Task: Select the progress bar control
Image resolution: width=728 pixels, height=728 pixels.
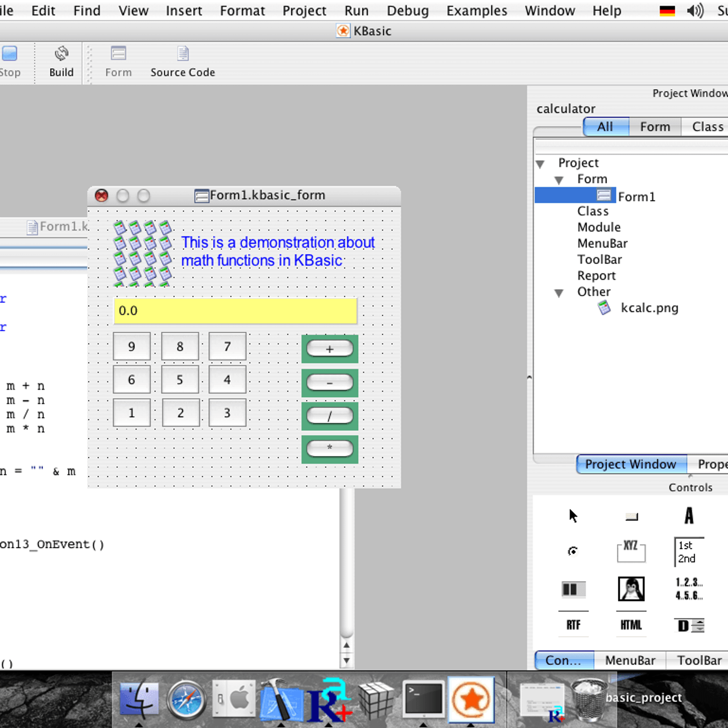Action: (x=573, y=589)
